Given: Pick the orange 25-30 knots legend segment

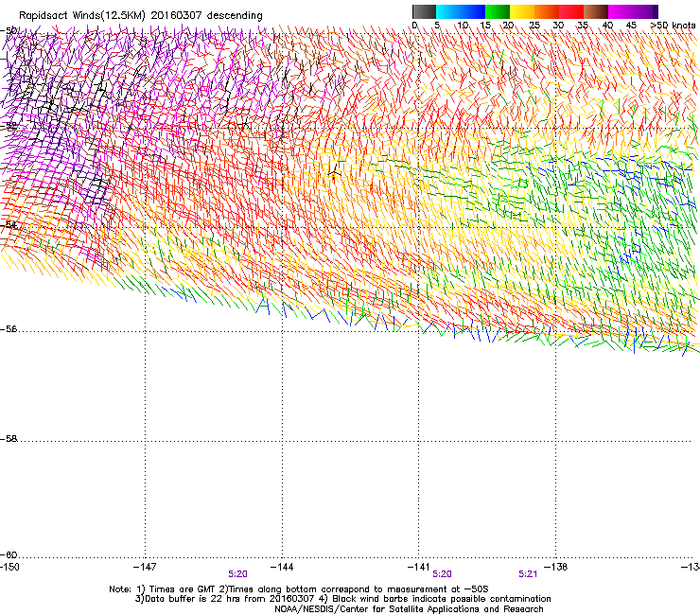Looking at the screenshot, I should tap(547, 11).
